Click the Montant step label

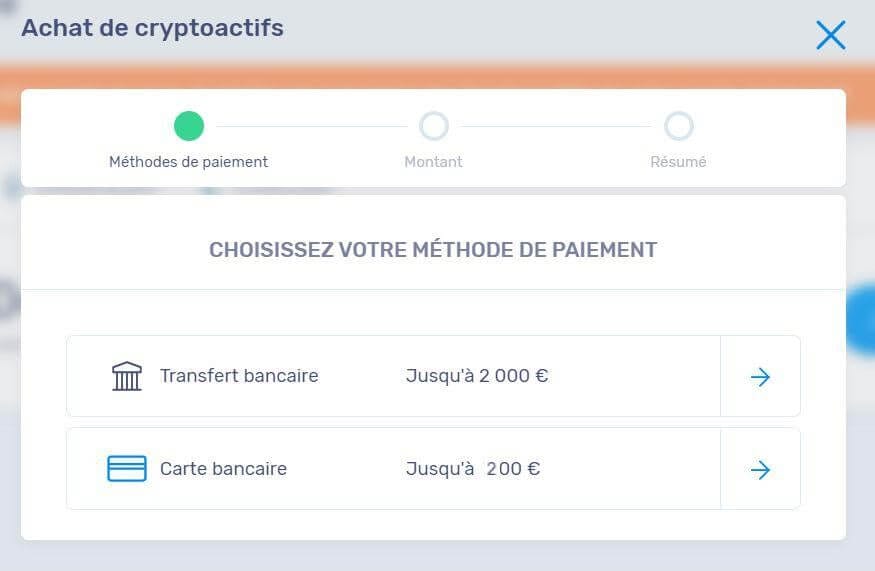tap(433, 161)
